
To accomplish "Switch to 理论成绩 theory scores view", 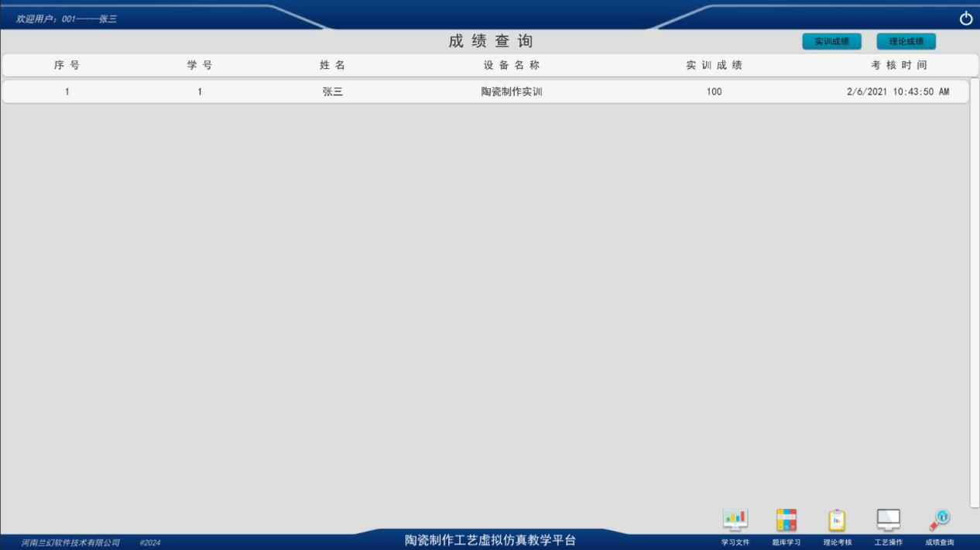I will 906,40.
